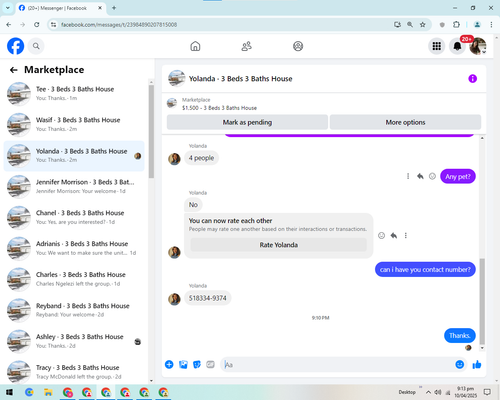Open the Windows Start button
The image size is (500, 400).
[9, 392]
